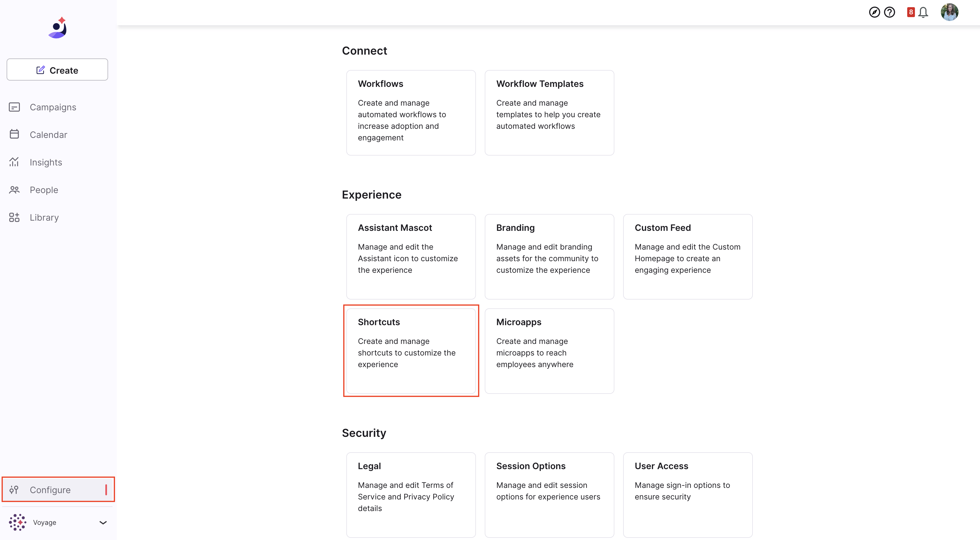The height and width of the screenshot is (540, 980).
Task: Click the Create button
Action: (x=57, y=70)
